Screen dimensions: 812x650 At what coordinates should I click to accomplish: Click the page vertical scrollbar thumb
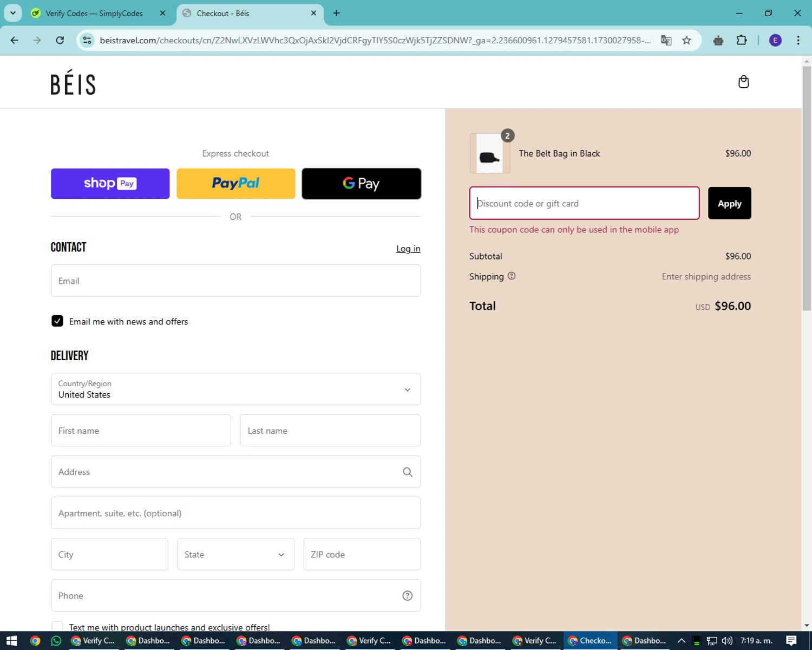(x=807, y=188)
